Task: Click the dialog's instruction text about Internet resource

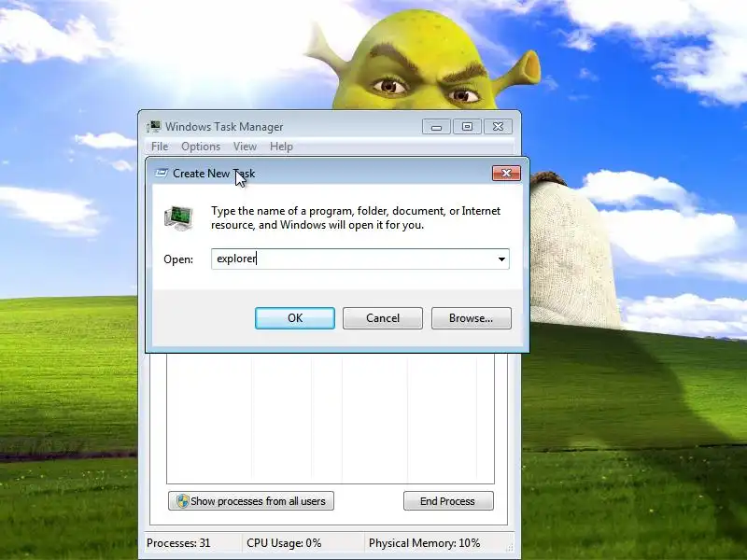Action: (356, 217)
